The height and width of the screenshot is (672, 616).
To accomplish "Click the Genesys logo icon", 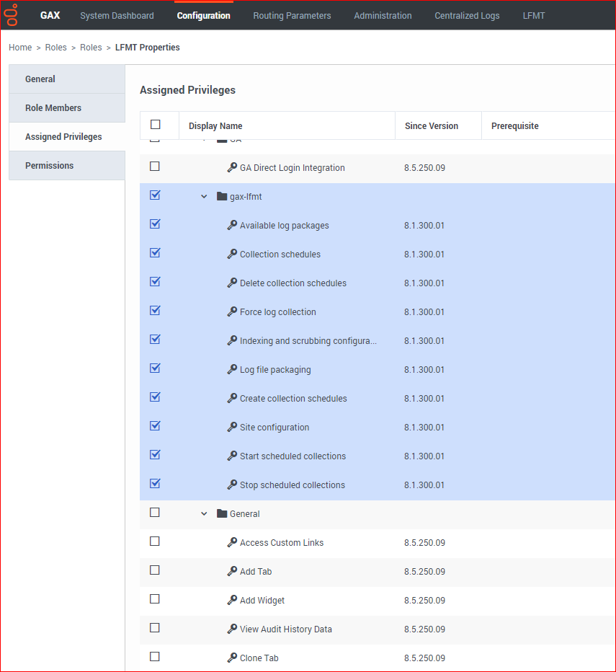I will (12, 15).
